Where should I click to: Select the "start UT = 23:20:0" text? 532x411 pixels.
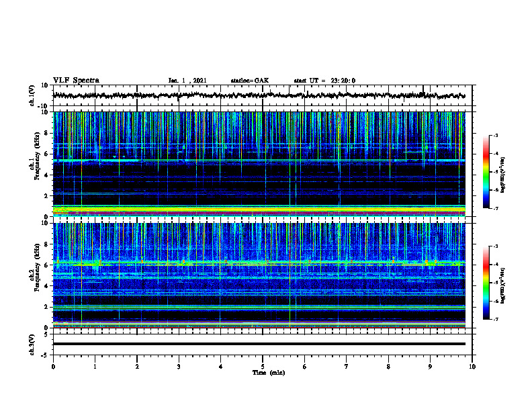[x=324, y=81]
